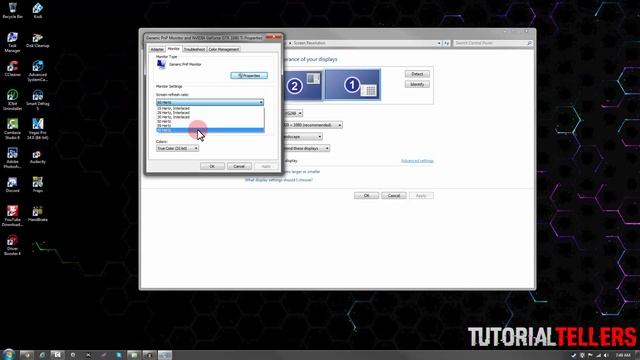Open the YouTube Downloader desktop shortcut
This screenshot has height=360, width=640.
[13, 216]
